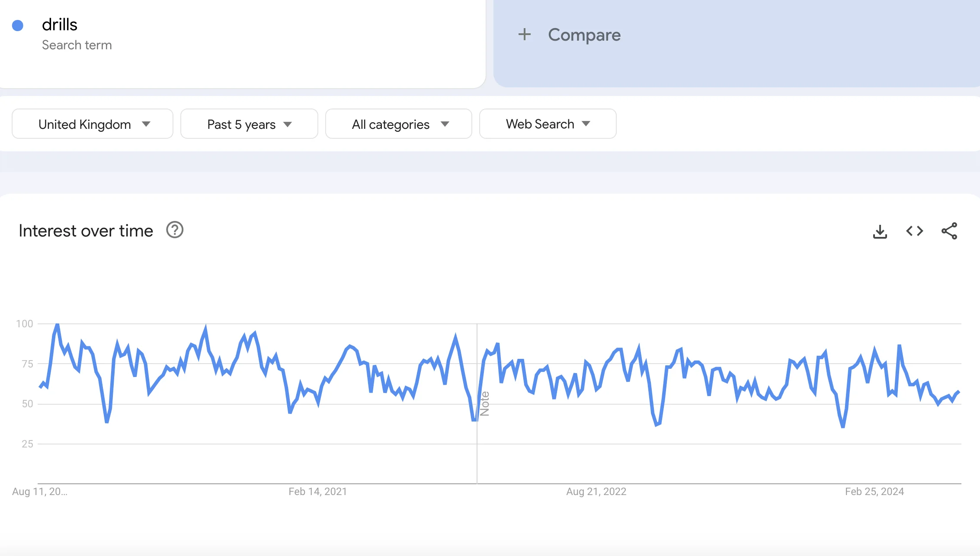980x556 pixels.
Task: Open the Past 5 years time range dropdown
Action: [249, 124]
